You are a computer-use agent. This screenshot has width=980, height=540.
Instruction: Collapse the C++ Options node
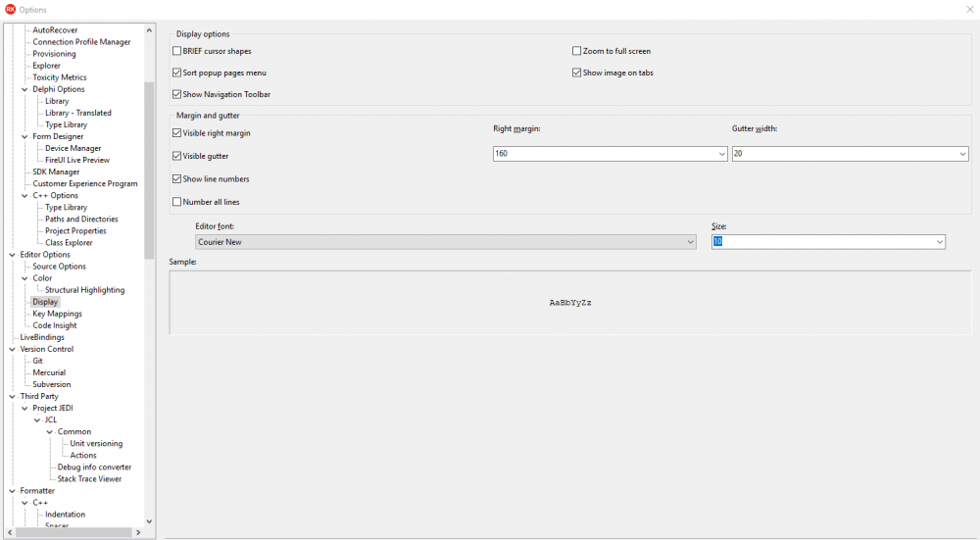[25, 196]
